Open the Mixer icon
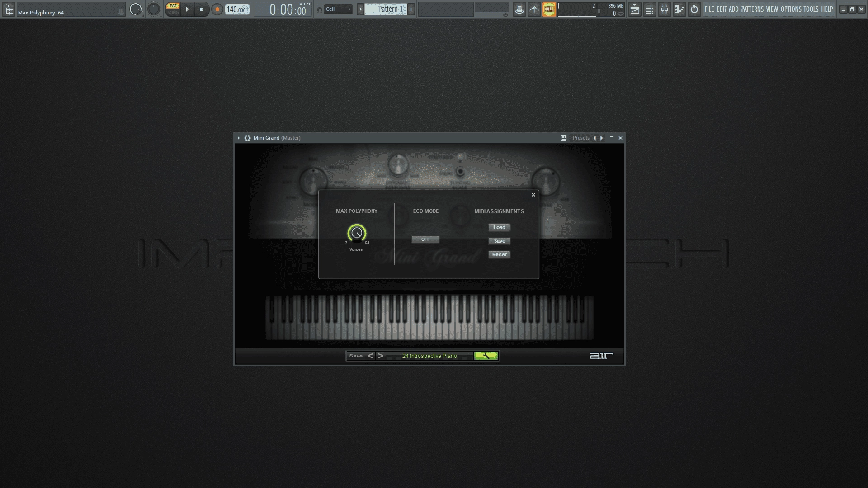The image size is (868, 488). pyautogui.click(x=665, y=9)
